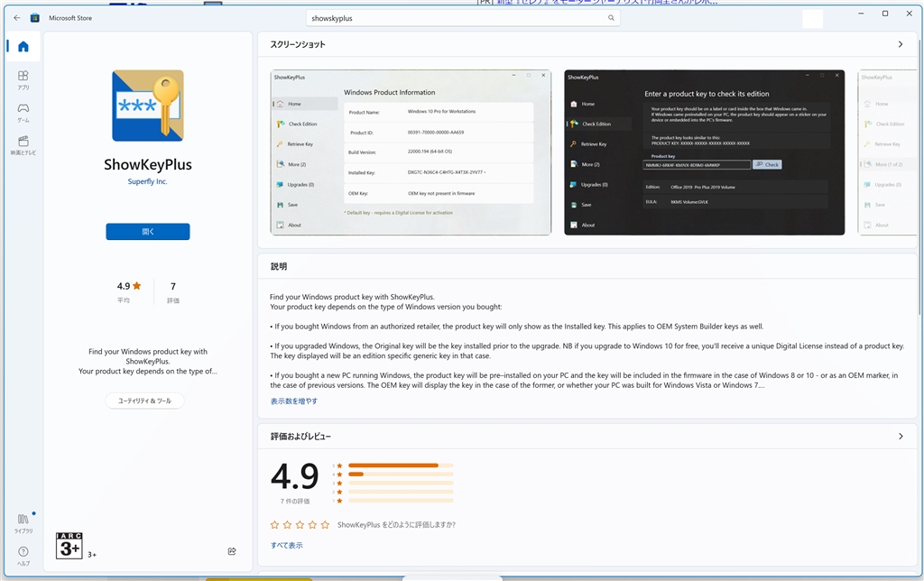The width and height of the screenshot is (924, 581).
Task: Click the ShowKeyPlus app logo
Action: point(148,106)
